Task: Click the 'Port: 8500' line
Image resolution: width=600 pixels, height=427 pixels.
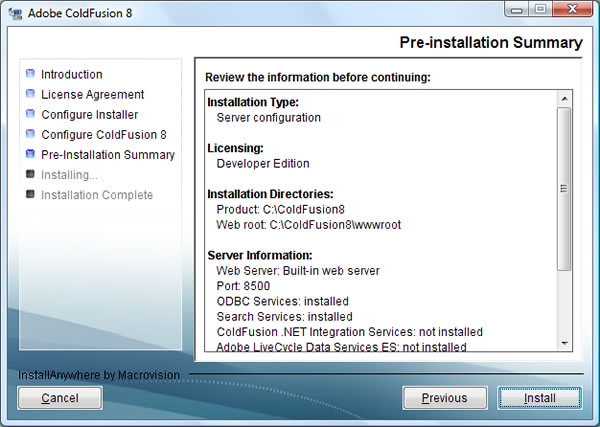Action: point(243,286)
